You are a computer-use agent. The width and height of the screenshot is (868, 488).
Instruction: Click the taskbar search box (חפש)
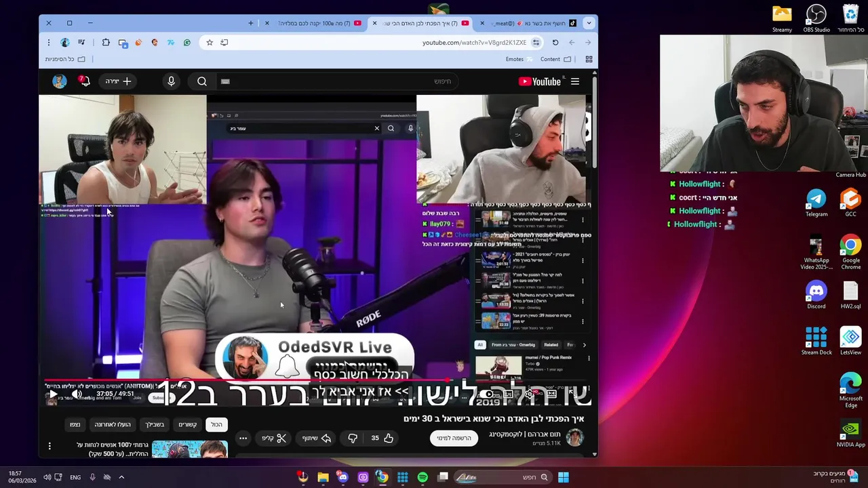pos(502,477)
